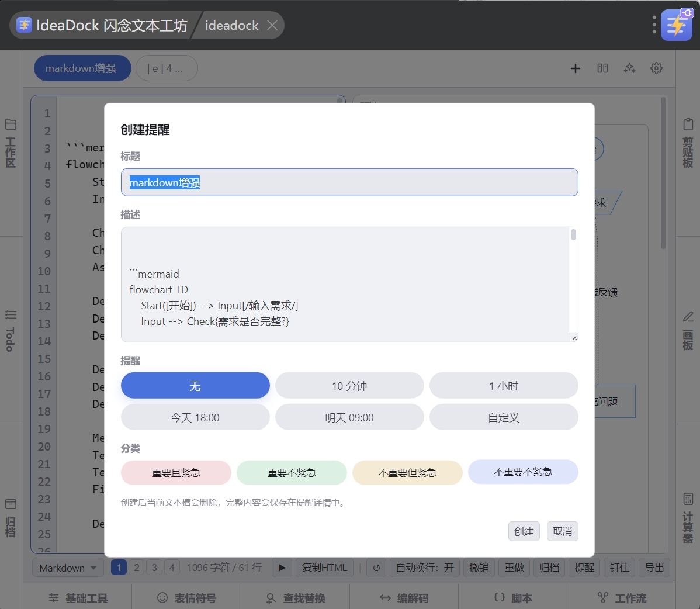Click the 提醒 toolbar button
Viewport: 700px width, 609px height.
click(x=584, y=568)
